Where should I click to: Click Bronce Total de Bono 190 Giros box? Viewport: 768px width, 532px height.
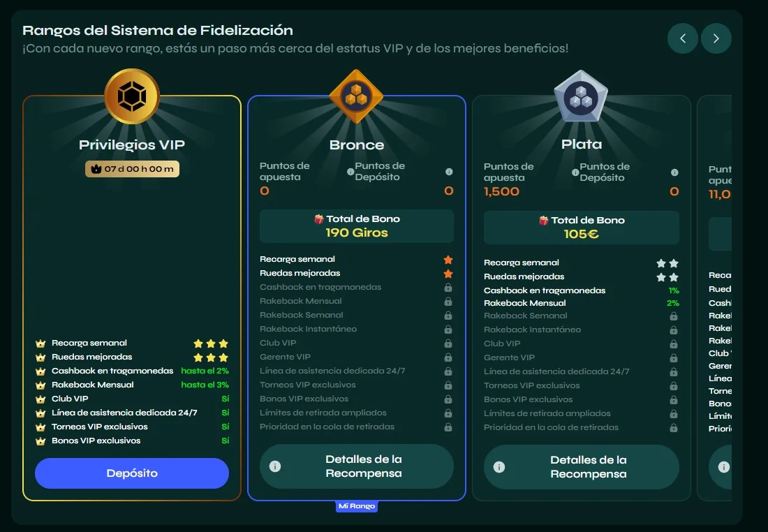pyautogui.click(x=357, y=226)
